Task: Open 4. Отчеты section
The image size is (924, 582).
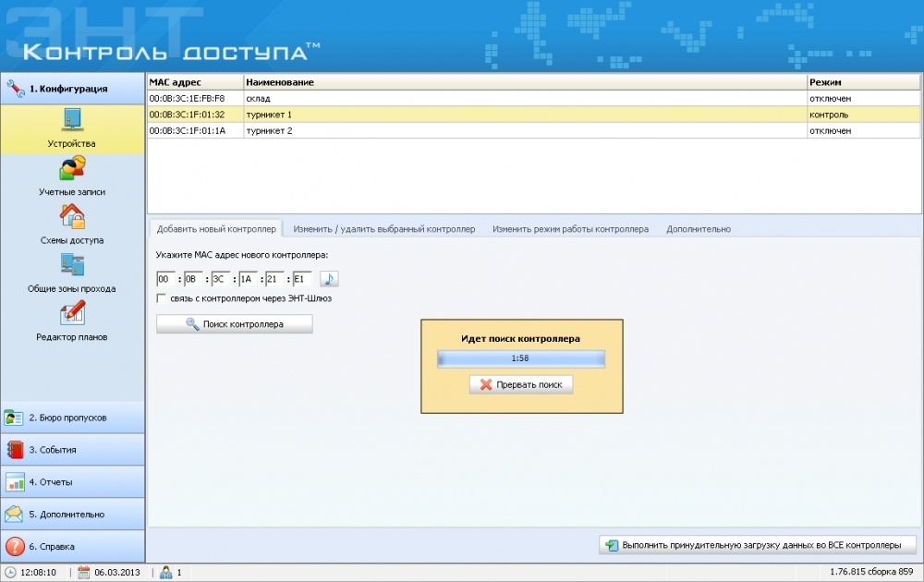Action: pyautogui.click(x=72, y=482)
